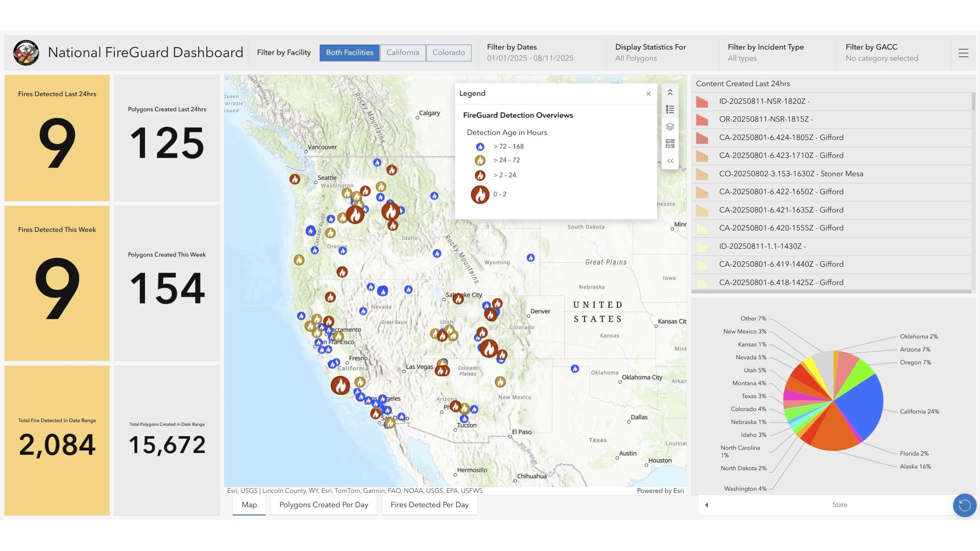Viewport: 980px width, 551px height.
Task: Enable the Both Facilities filter
Action: [349, 52]
